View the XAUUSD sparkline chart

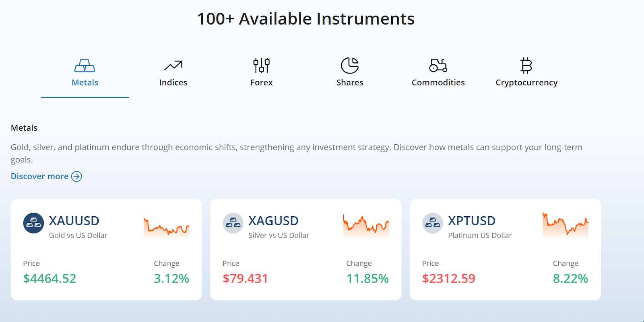[x=167, y=227]
